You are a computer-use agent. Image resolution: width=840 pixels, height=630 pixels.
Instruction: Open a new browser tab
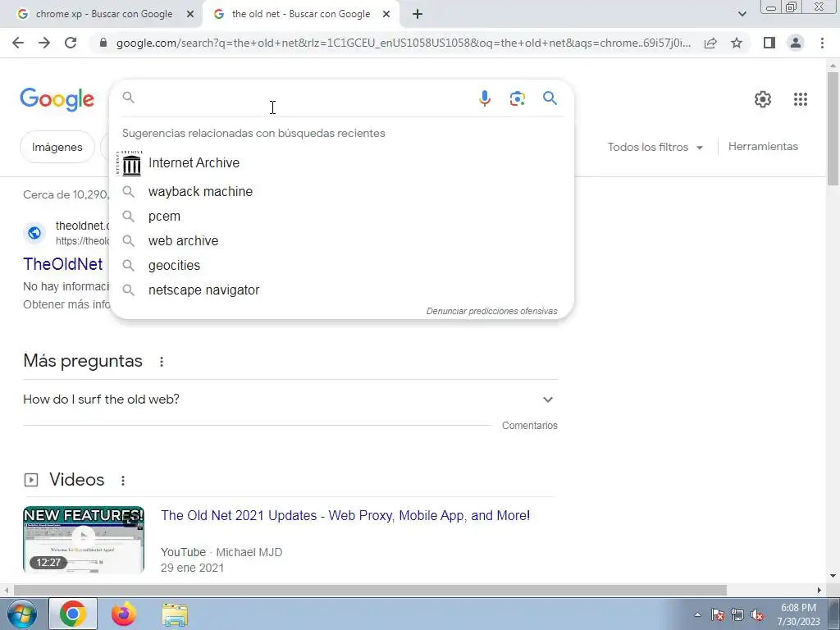418,15
